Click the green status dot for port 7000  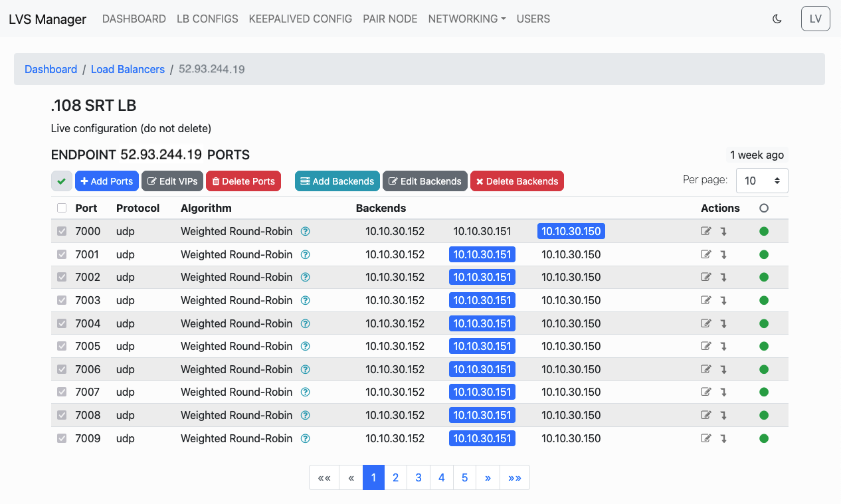[764, 231]
